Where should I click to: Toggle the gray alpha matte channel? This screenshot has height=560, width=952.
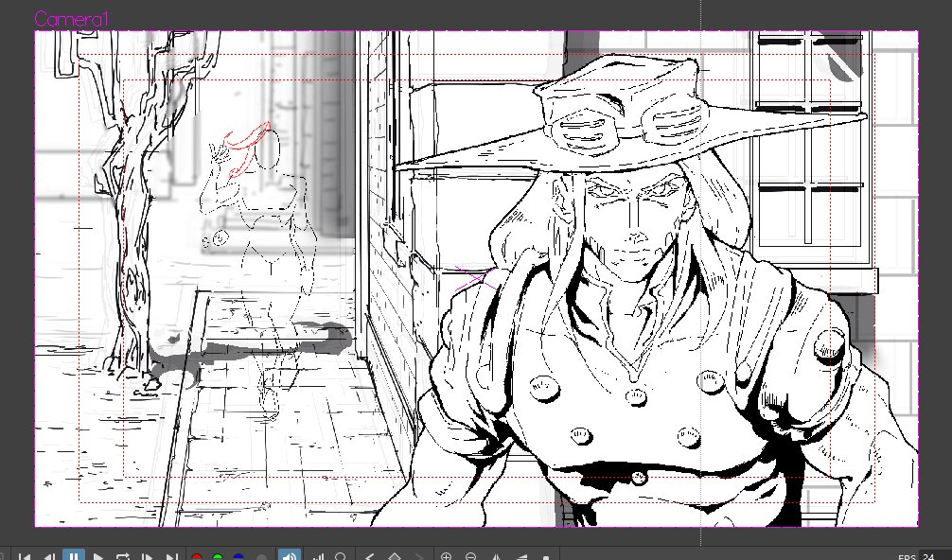tap(261, 556)
